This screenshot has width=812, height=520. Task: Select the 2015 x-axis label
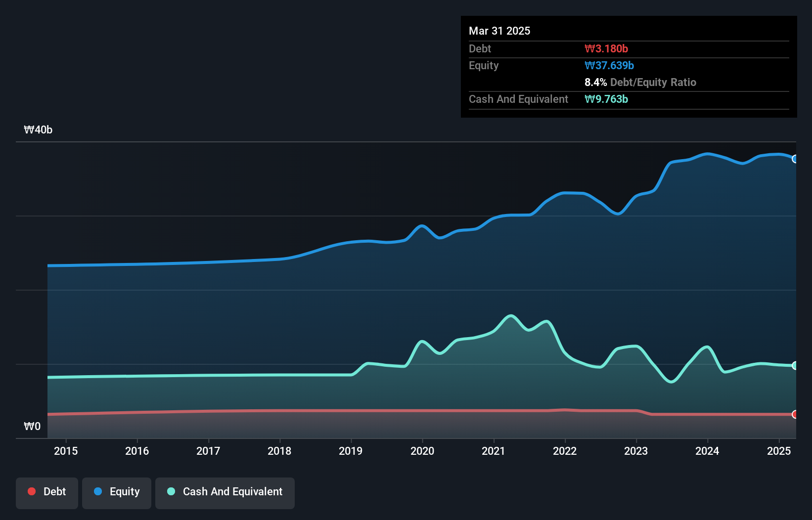click(66, 451)
